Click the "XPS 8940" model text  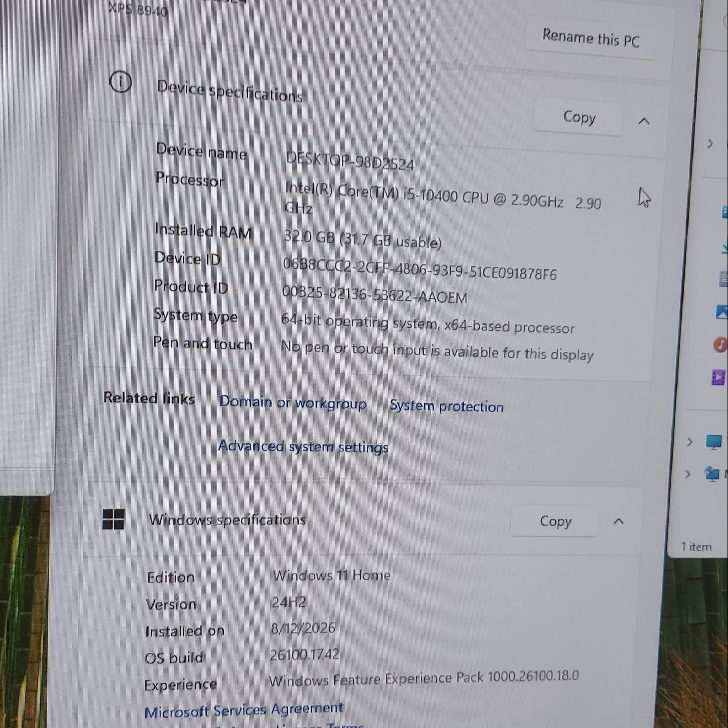click(x=138, y=10)
